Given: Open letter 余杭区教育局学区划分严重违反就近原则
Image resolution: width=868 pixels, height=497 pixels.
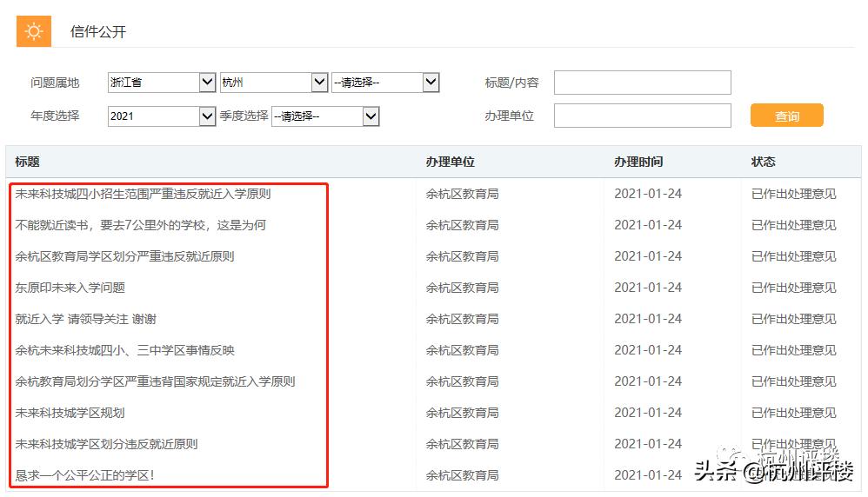Looking at the screenshot, I should (124, 256).
